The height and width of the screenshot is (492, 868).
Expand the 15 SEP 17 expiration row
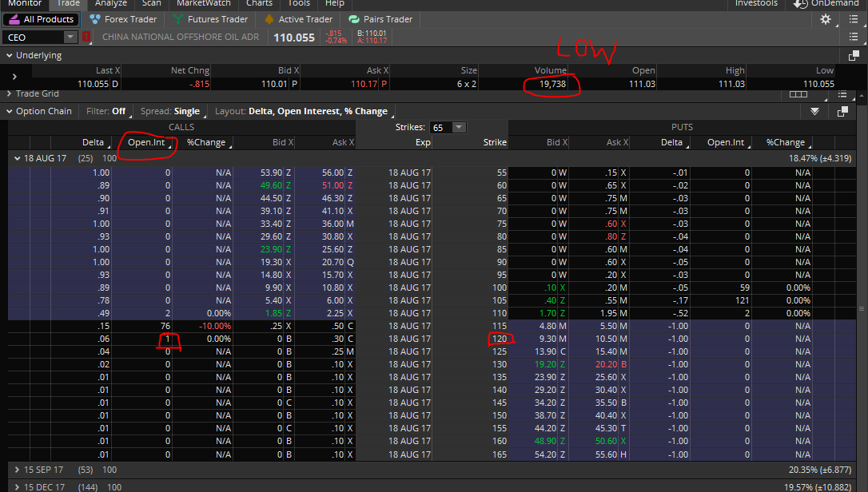click(17, 470)
